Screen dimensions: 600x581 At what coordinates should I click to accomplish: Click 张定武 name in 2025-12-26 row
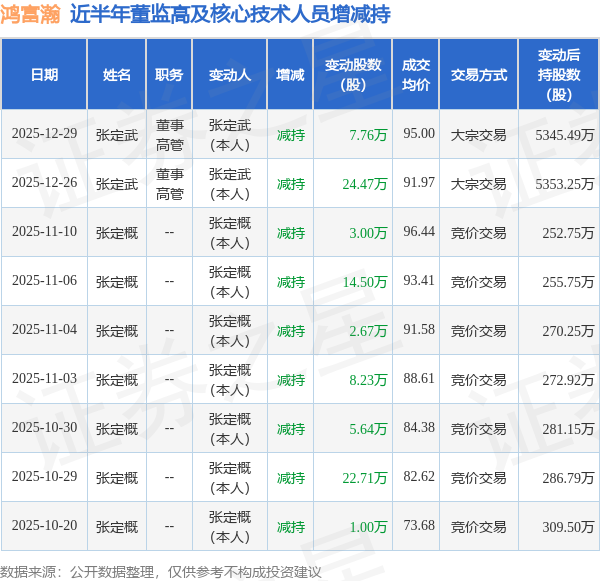pyautogui.click(x=117, y=184)
